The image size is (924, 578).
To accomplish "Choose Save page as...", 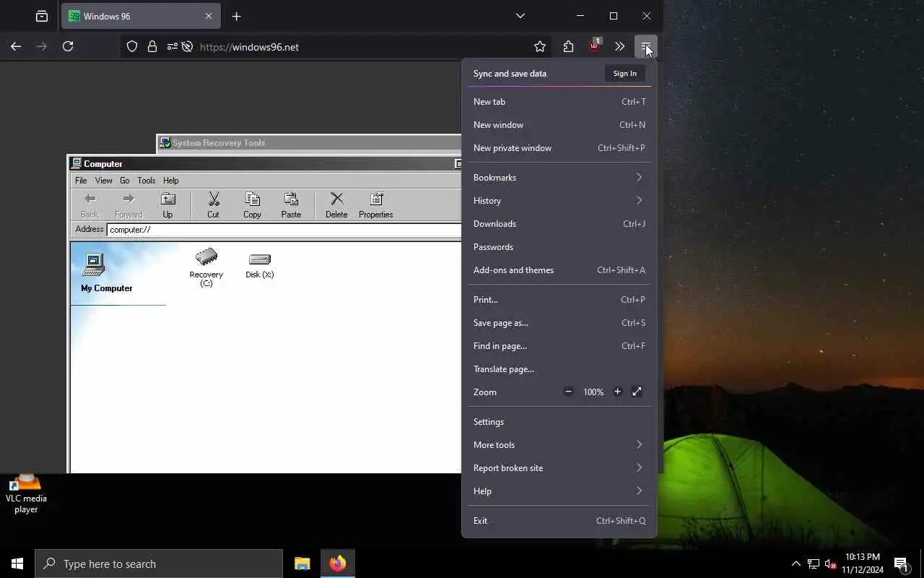I will [x=559, y=322].
